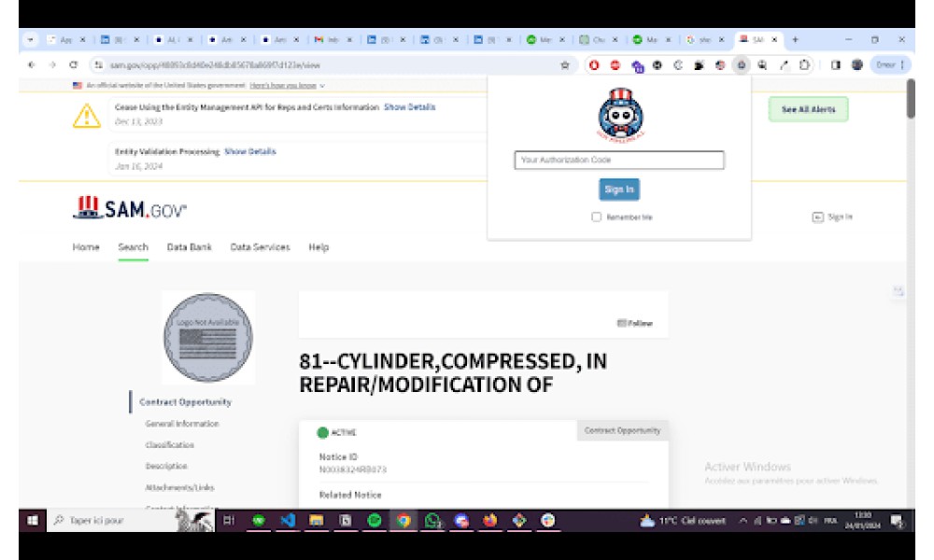The height and width of the screenshot is (560, 934).
Task: Click the Contract Opportunity tag on card
Action: 622,430
